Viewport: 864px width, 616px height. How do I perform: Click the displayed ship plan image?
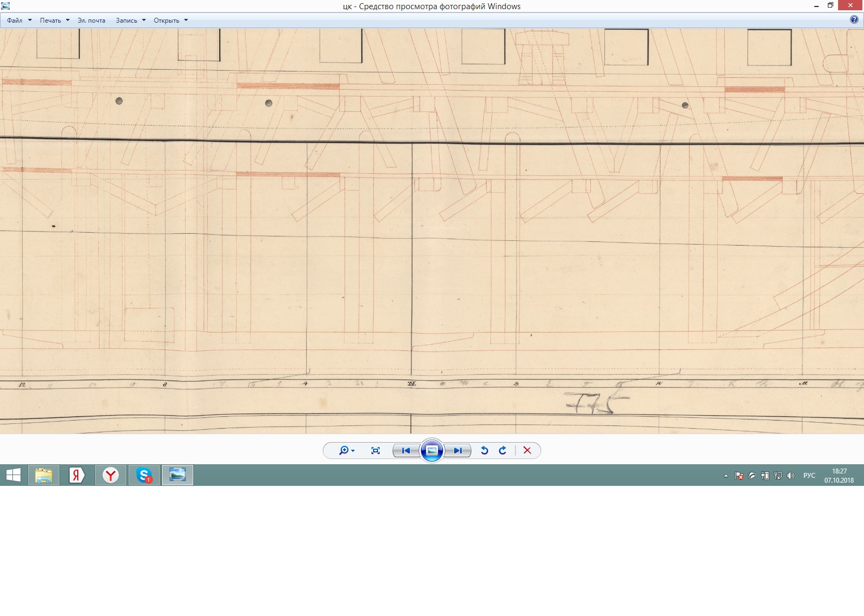pos(432,231)
